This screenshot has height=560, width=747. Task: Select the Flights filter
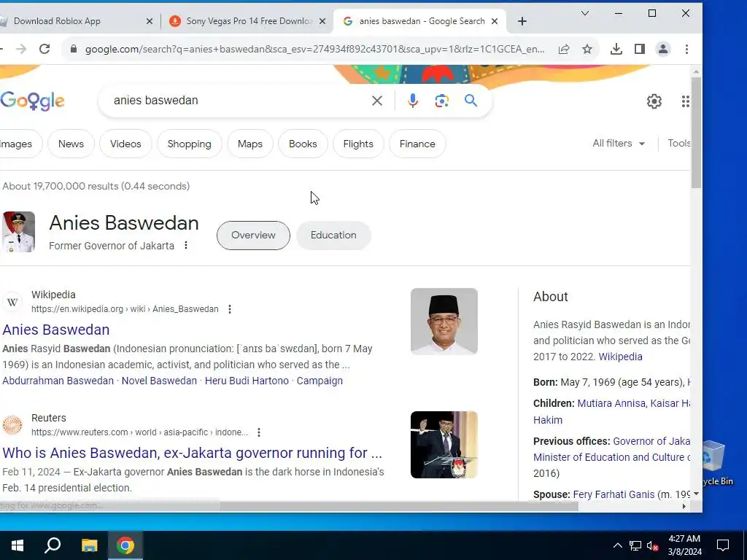tap(358, 144)
